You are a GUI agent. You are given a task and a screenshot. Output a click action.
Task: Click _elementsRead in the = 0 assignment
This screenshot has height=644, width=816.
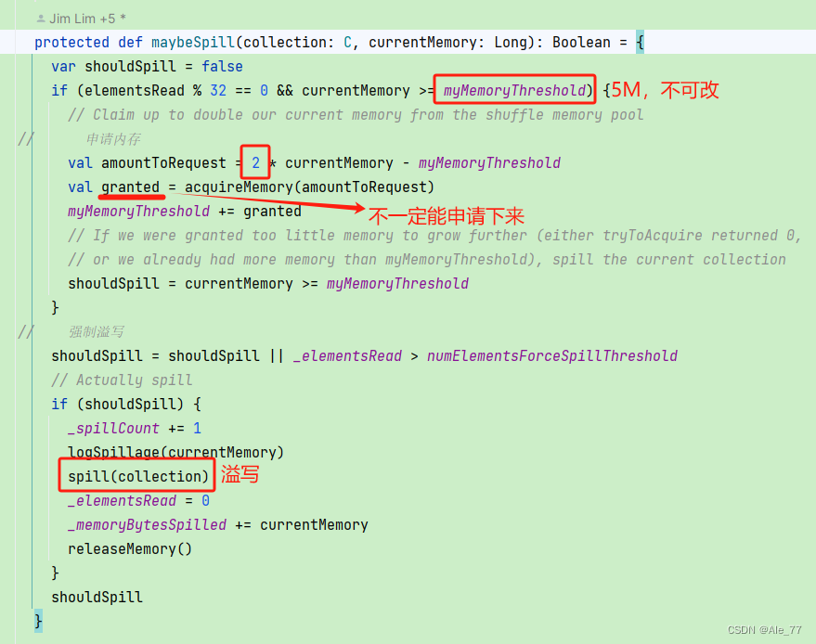click(x=122, y=500)
